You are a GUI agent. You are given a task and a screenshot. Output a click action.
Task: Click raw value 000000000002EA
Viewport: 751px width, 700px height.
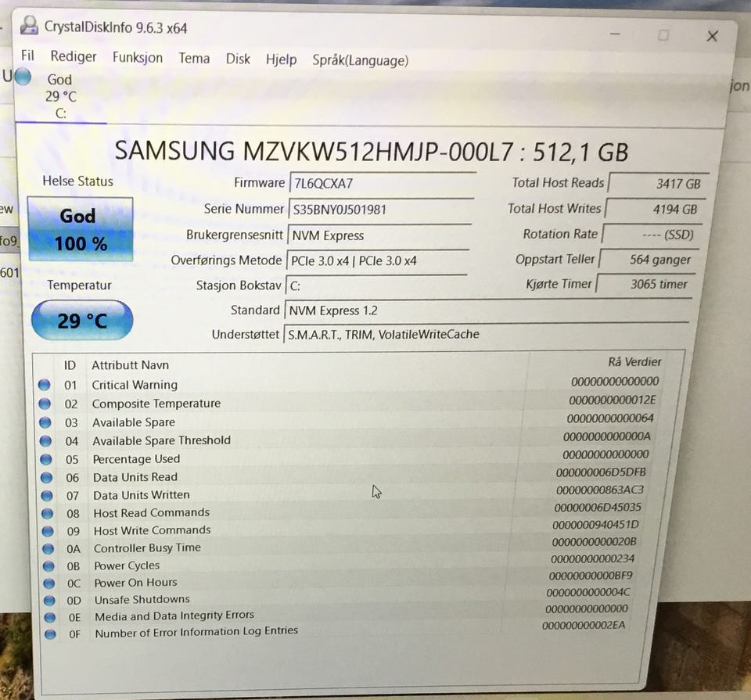click(584, 625)
